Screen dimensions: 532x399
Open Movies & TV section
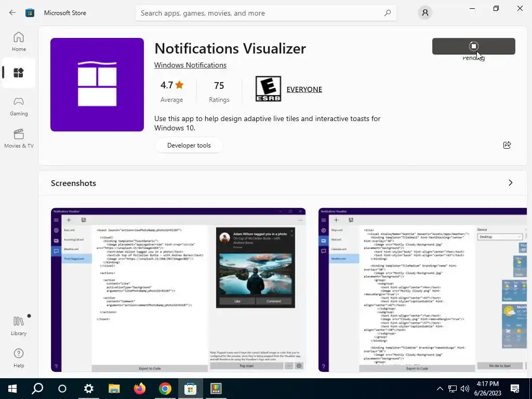click(19, 138)
